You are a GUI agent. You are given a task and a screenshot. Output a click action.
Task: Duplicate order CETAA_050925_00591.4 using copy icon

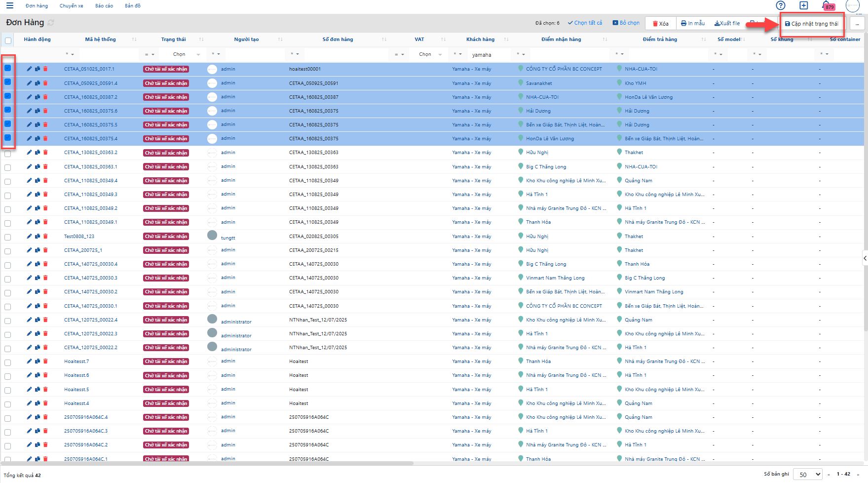point(38,83)
